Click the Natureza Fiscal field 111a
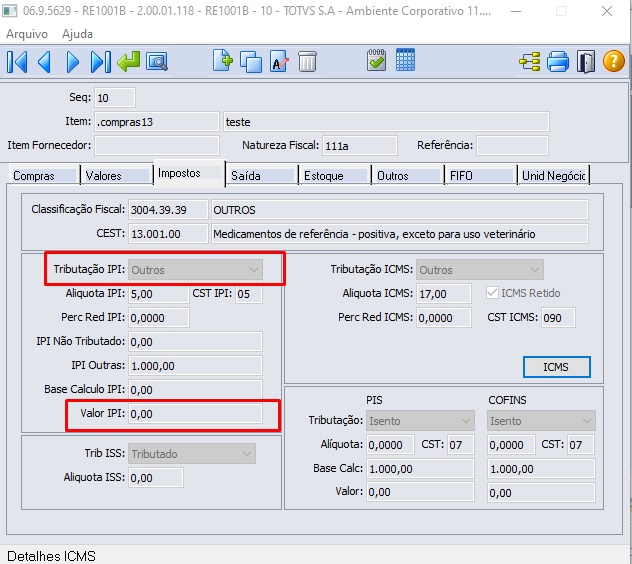632x564 pixels. point(360,145)
